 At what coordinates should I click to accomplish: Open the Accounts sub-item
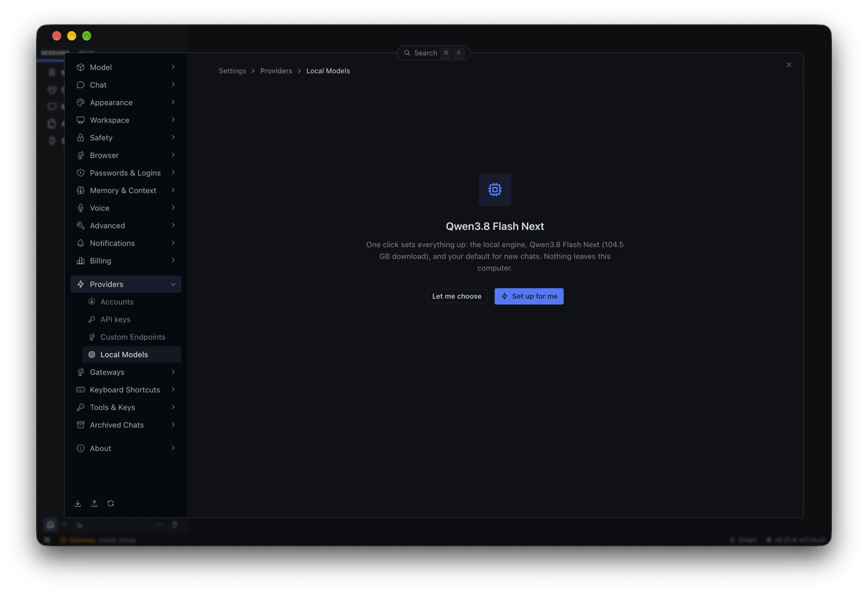pyautogui.click(x=132, y=302)
